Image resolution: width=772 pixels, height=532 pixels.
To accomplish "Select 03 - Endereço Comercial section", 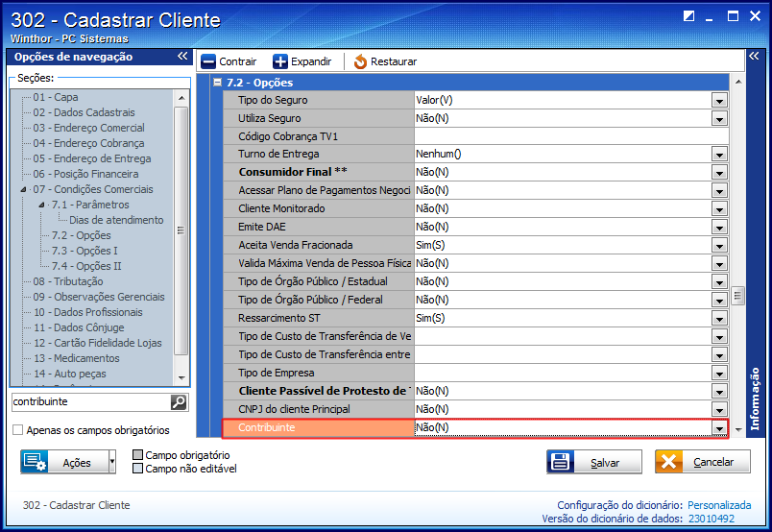I will 88,128.
